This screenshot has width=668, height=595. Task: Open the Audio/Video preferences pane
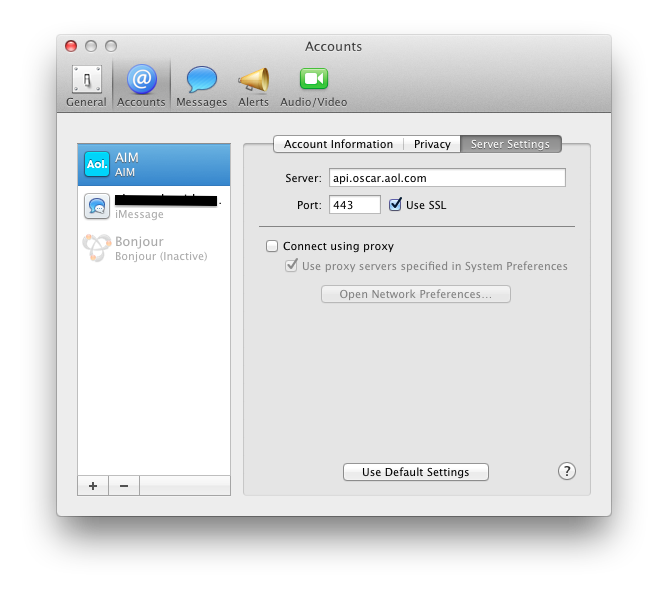click(314, 86)
